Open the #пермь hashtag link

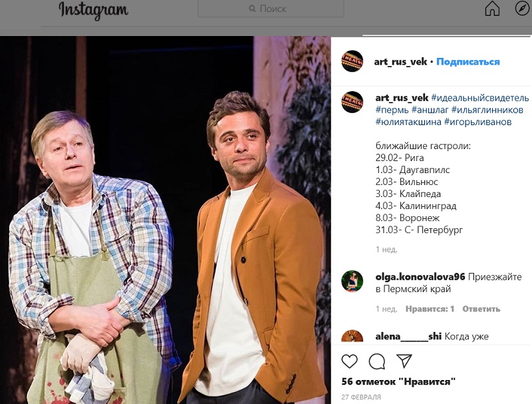(392, 110)
